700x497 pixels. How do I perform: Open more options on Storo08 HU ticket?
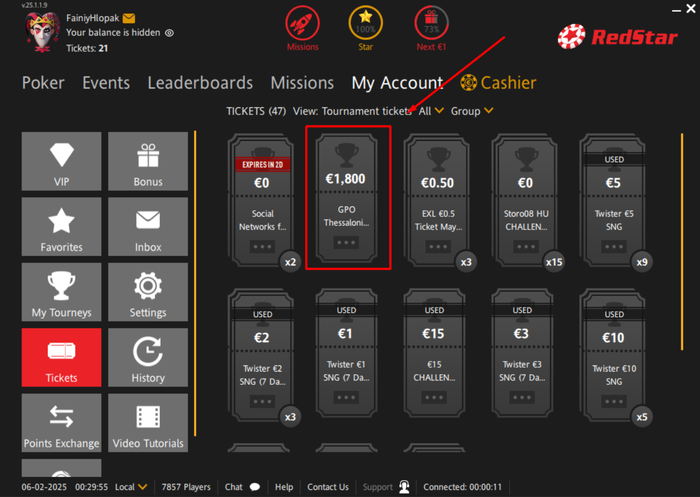point(526,246)
